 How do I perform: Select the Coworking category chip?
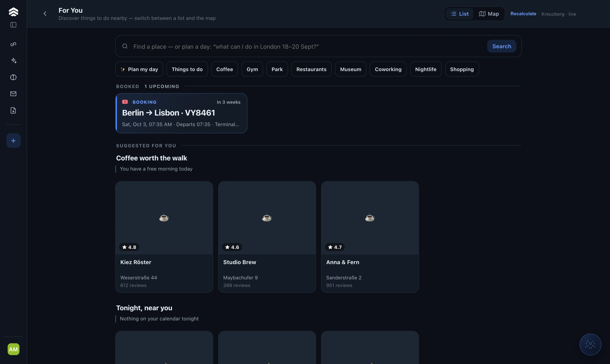388,69
